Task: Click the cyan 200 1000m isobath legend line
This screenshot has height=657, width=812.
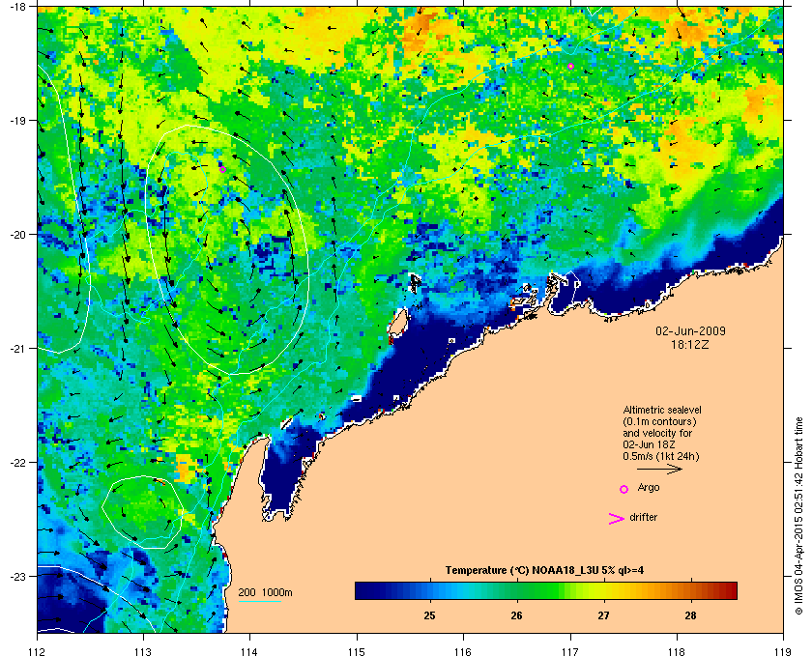Action: (x=259, y=601)
